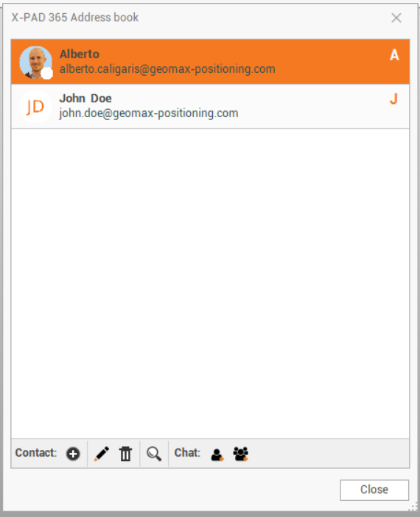Click the X-PAD 365 Address book title

(x=75, y=18)
